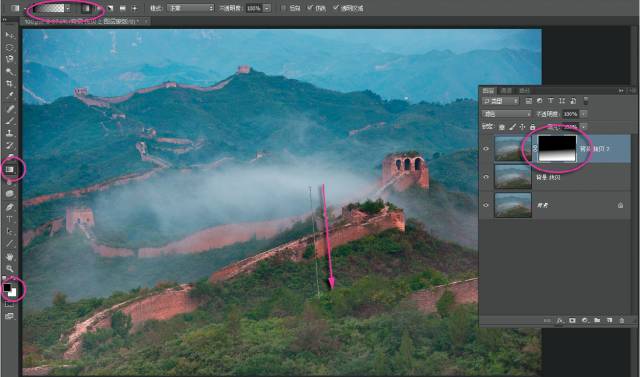Choose the angle gradient style button
This screenshot has width=640, height=377.
coord(110,8)
